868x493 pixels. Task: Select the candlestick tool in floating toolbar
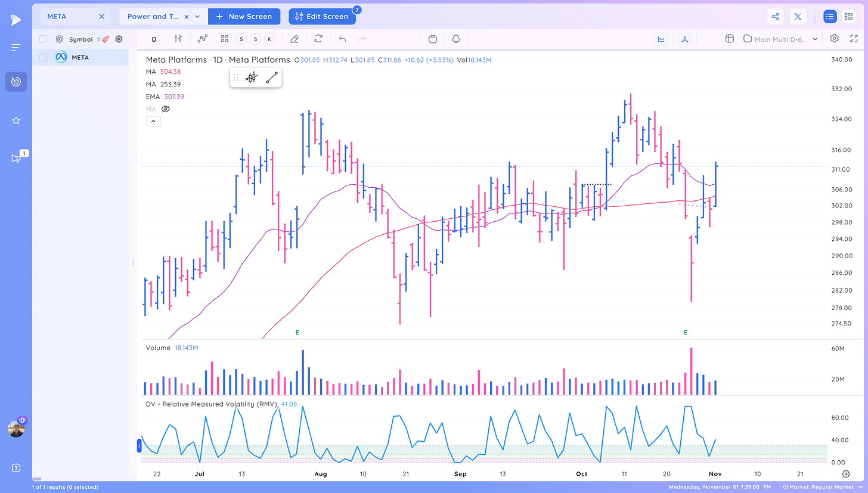252,77
